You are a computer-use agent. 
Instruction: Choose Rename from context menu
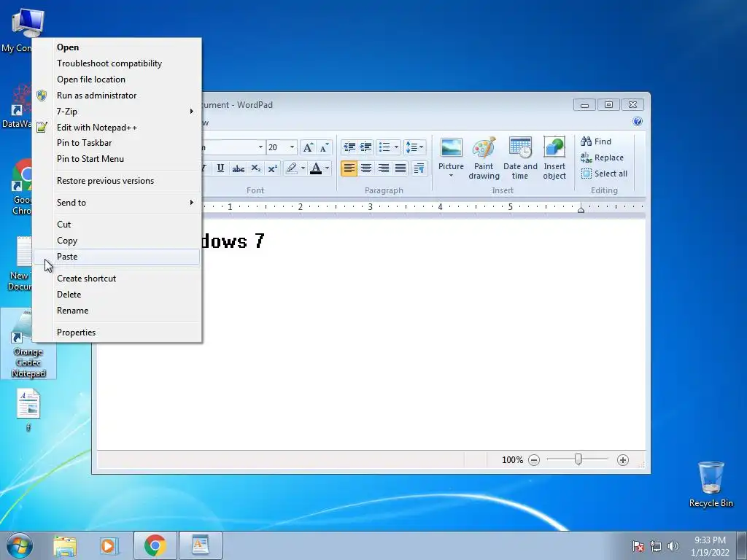tap(117, 311)
